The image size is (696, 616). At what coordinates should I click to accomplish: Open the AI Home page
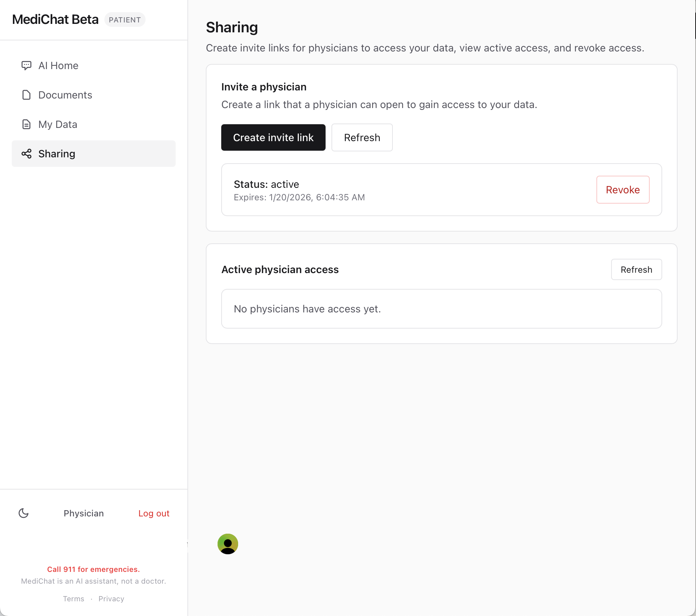click(x=58, y=65)
